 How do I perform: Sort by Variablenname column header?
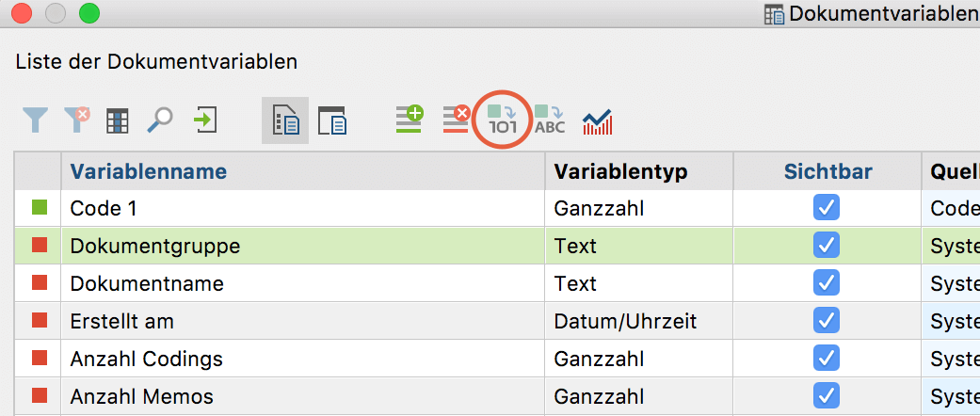(302, 170)
